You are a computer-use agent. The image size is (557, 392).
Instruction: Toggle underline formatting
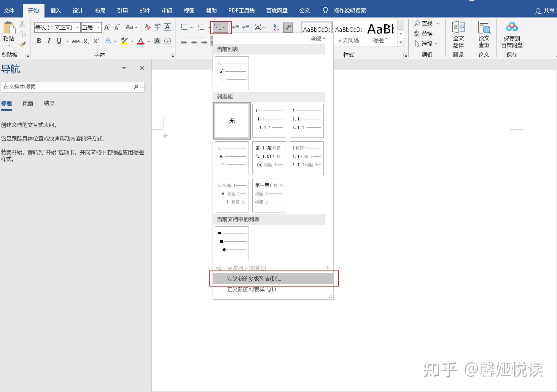tap(59, 41)
